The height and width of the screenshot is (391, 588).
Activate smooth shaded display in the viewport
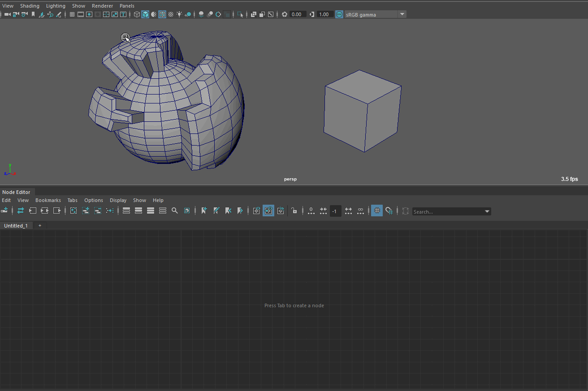click(x=145, y=14)
